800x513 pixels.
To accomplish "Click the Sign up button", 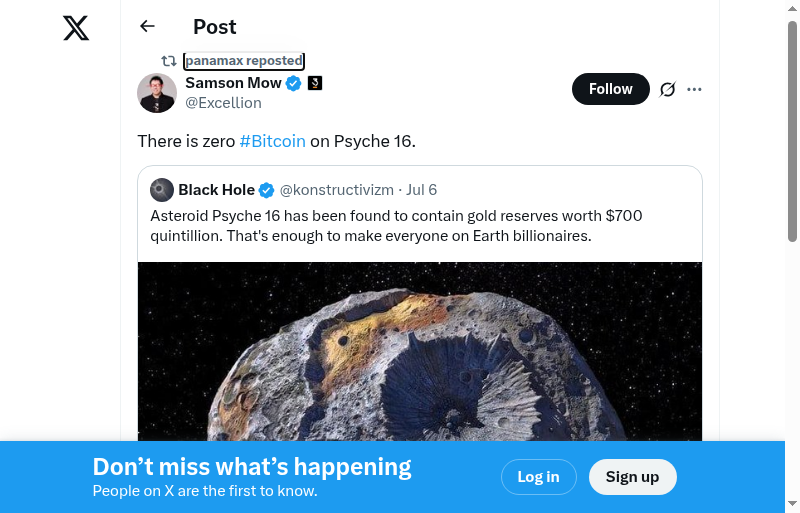I will [x=632, y=477].
